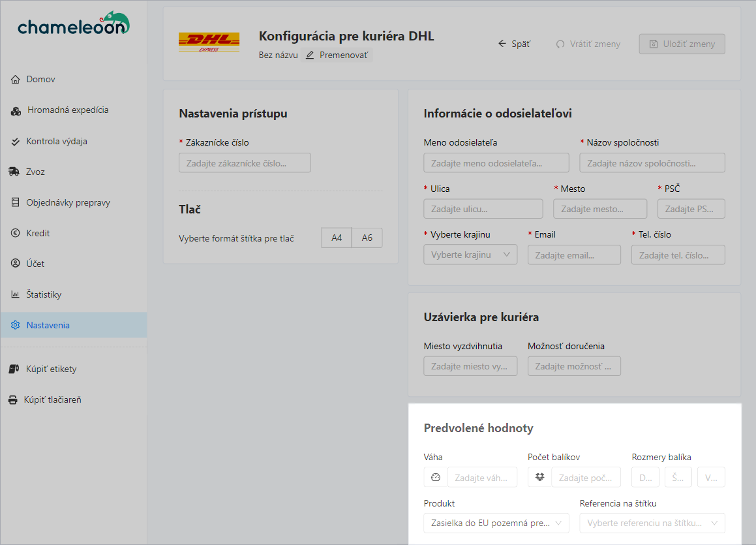The height and width of the screenshot is (545, 756).
Task: Switch label format to A6
Action: 367,238
